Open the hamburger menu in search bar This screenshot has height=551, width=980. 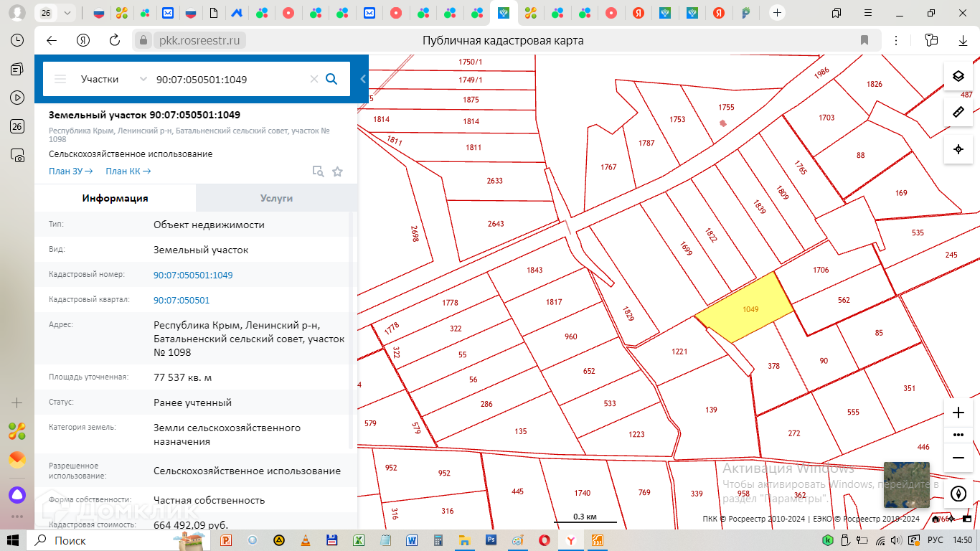pyautogui.click(x=61, y=79)
